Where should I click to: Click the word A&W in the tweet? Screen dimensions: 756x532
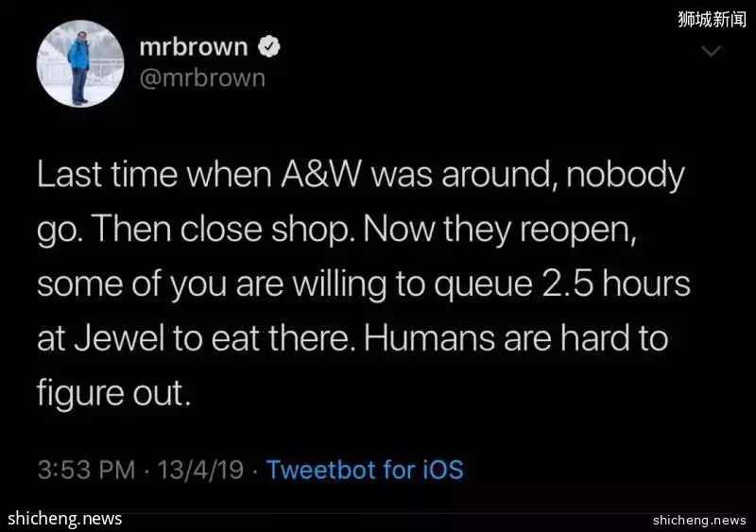320,174
